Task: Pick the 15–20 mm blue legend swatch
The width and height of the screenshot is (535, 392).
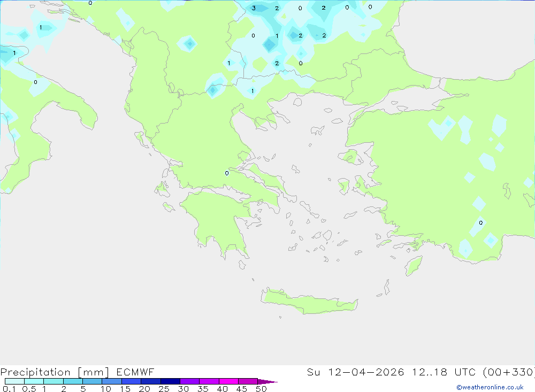Action: (x=131, y=381)
